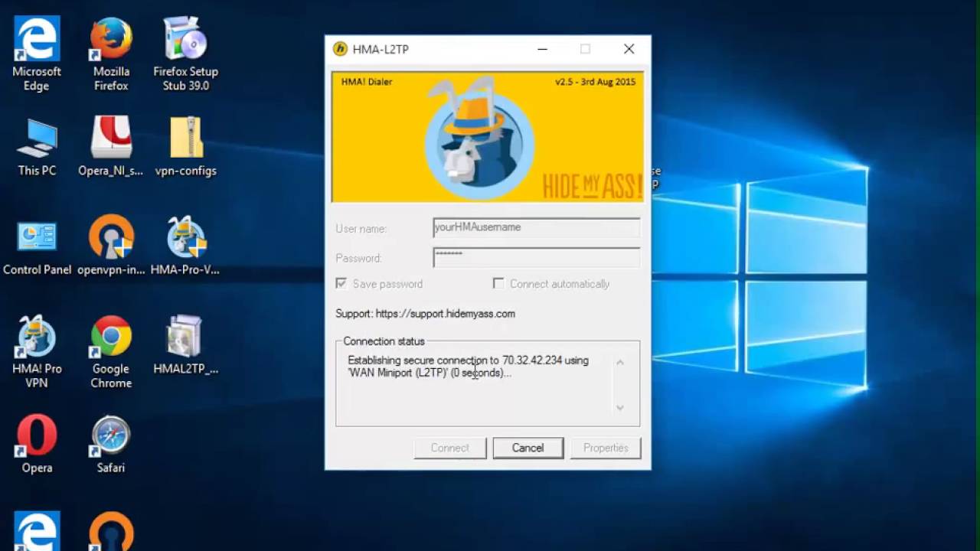Screen dimensions: 980x551
Task: Close the HMA-L2TP dialer window
Action: coord(629,49)
